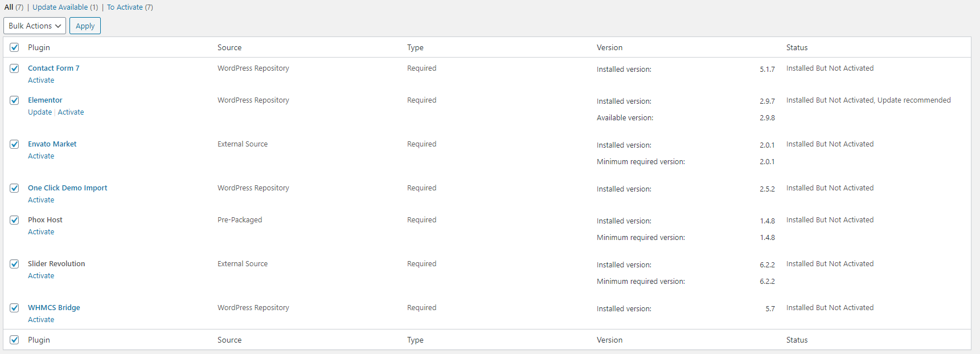Image resolution: width=980 pixels, height=354 pixels.
Task: Click Phox Host installed version 1.4.8
Action: point(767,221)
